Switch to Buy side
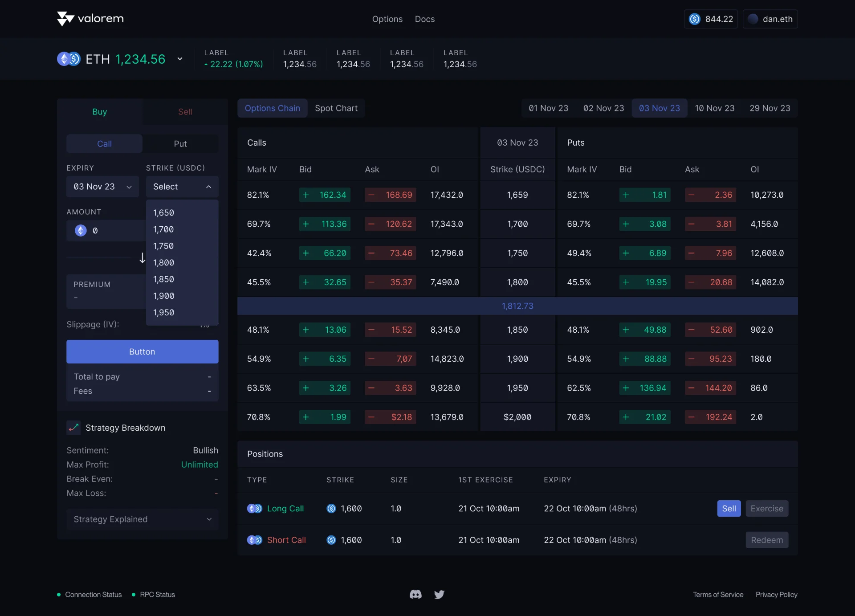This screenshot has width=855, height=616. [100, 111]
